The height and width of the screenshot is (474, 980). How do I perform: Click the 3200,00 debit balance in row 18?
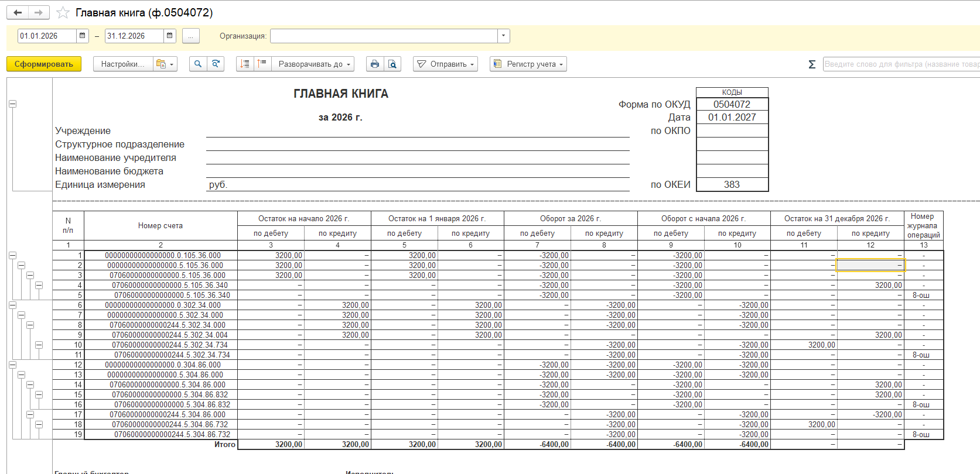coord(804,424)
